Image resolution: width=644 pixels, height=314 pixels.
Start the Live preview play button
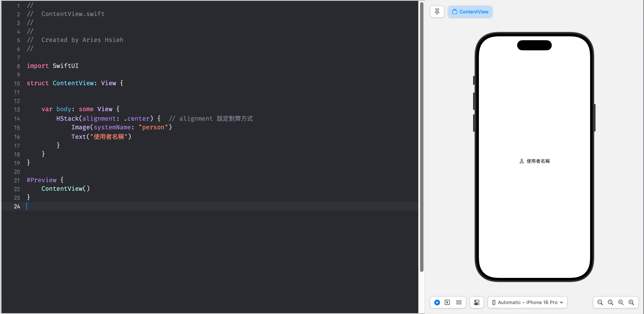437,302
